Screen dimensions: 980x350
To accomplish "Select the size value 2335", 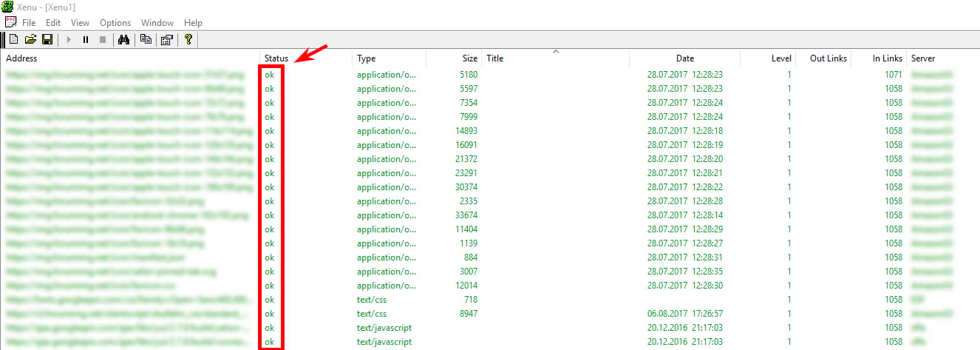I will click(469, 201).
